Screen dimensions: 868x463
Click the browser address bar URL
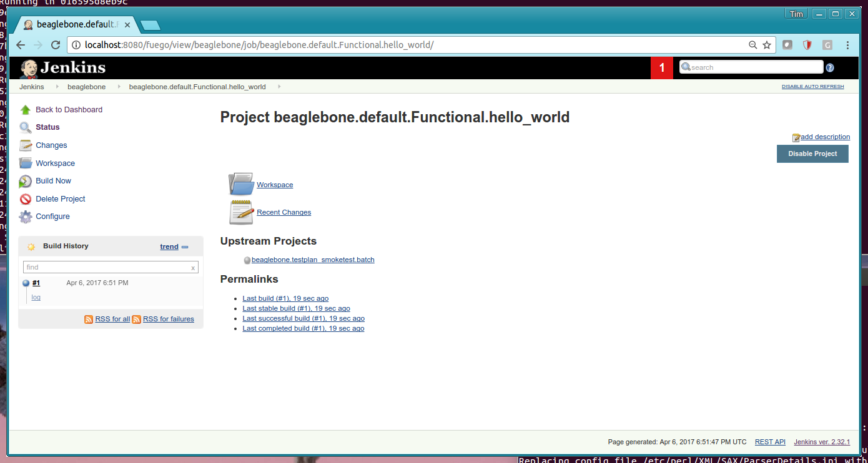[259, 45]
